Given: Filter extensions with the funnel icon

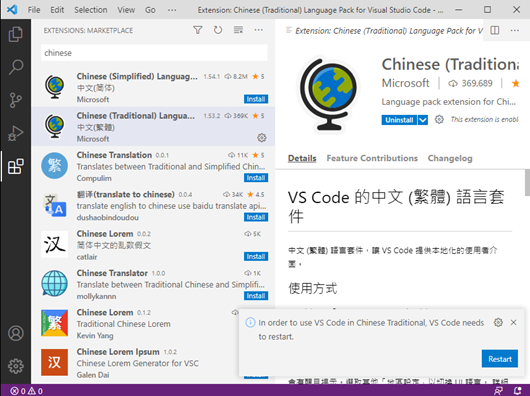Looking at the screenshot, I should 198,30.
